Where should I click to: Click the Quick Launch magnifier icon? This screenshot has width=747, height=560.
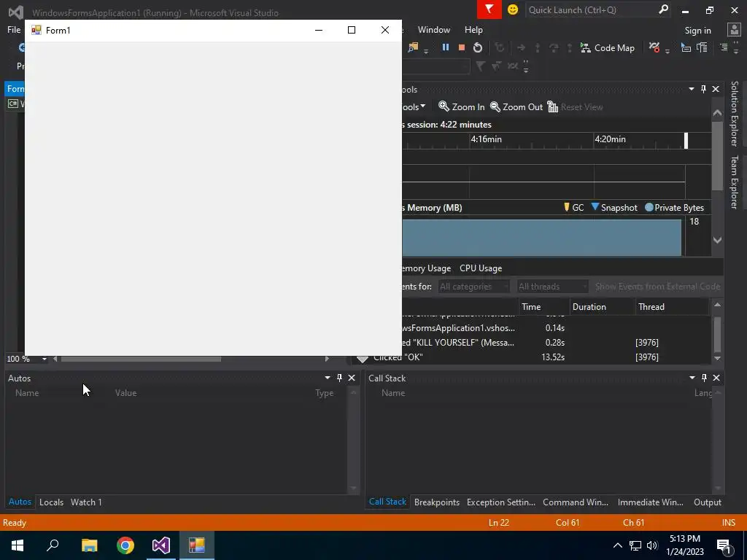point(663,9)
